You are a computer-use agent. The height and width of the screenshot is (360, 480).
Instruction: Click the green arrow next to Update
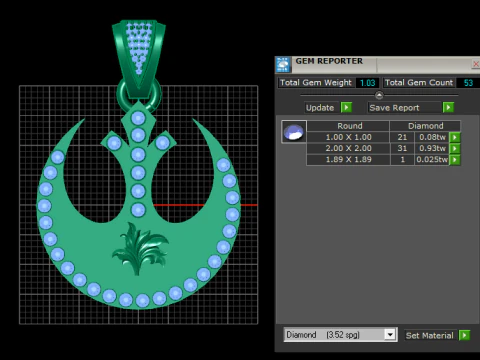click(x=346, y=107)
